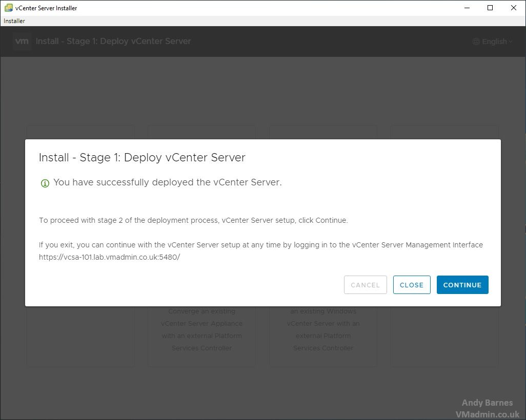
Task: Click the window title vCenter Server Installer
Action: click(46, 8)
